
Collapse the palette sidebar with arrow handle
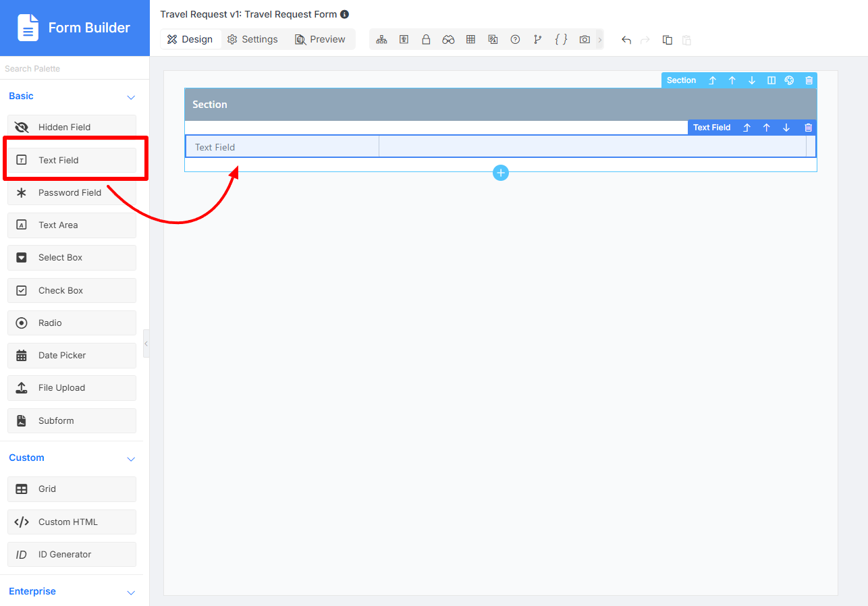point(146,343)
